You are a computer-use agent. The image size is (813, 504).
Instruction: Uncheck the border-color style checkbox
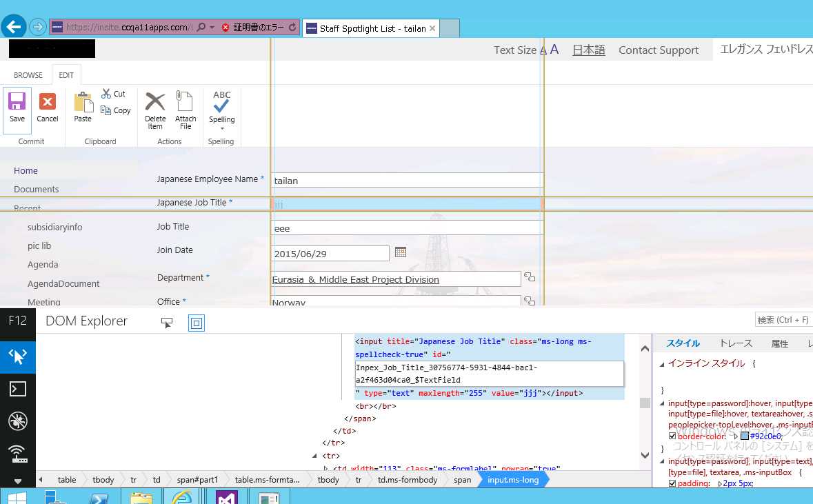[672, 436]
